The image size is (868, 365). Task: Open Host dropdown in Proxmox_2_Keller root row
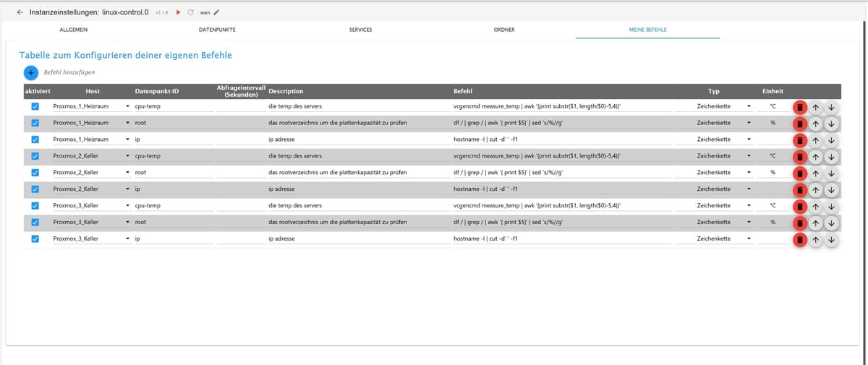coord(93,173)
